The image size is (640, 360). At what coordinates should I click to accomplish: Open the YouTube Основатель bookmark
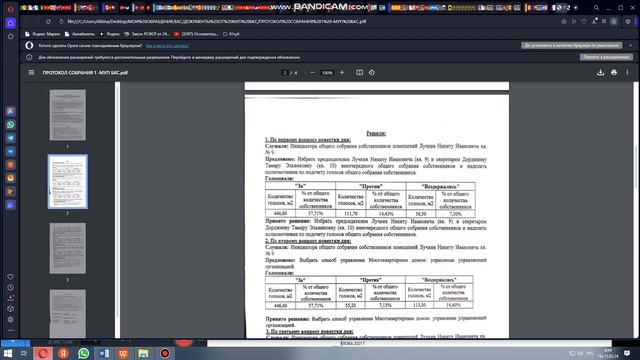(196, 34)
